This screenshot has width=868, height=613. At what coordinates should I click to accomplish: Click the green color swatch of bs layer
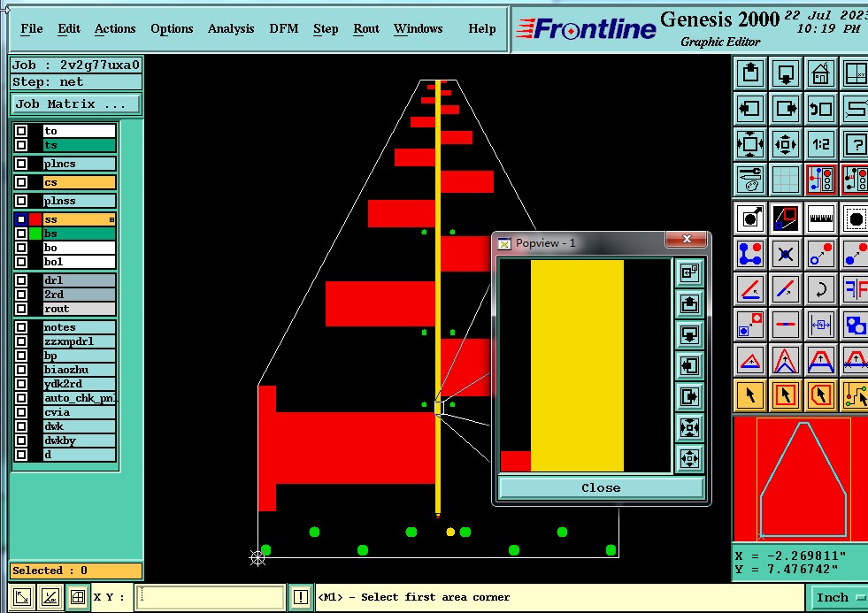click(x=35, y=234)
